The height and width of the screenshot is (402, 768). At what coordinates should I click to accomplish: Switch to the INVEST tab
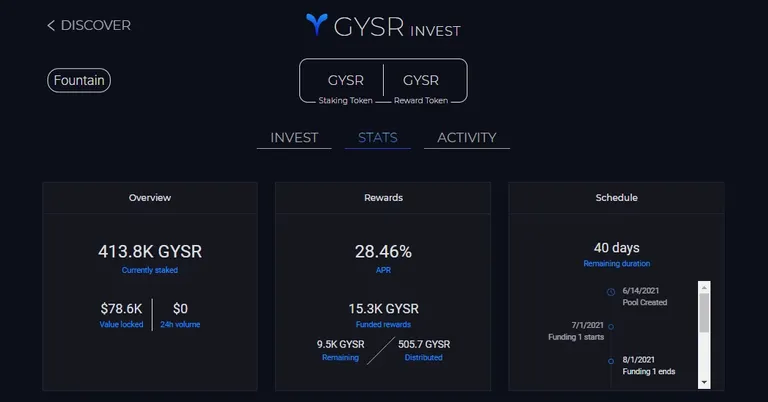294,138
